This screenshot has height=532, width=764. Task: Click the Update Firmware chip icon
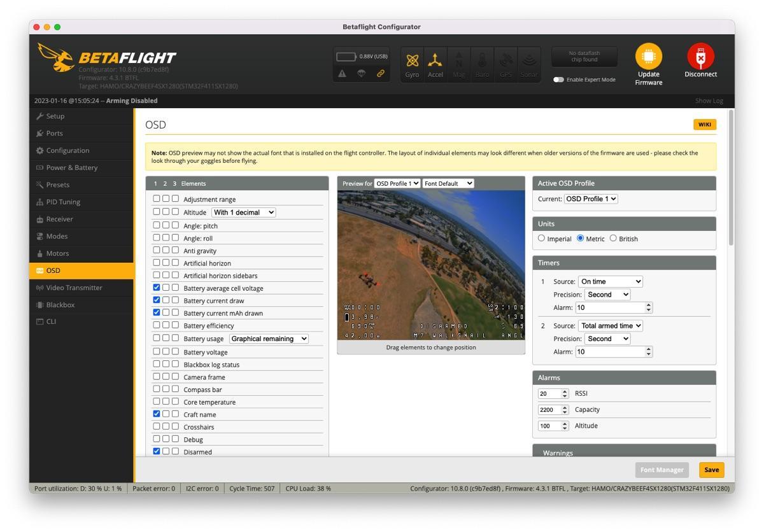coord(648,57)
